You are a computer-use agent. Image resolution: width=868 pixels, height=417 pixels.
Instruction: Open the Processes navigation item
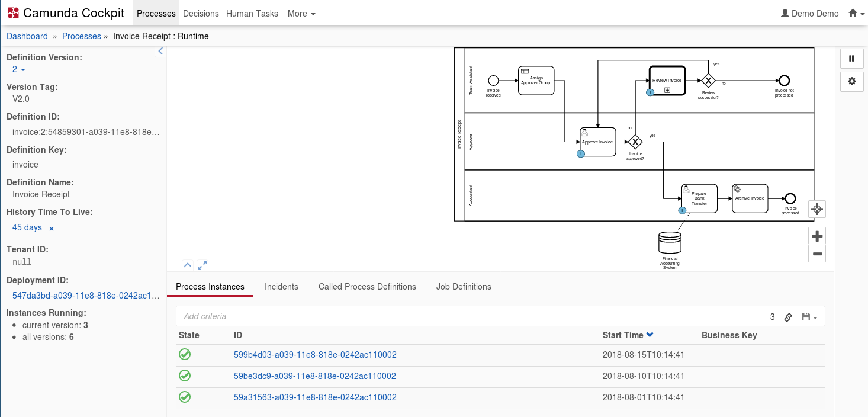pyautogui.click(x=156, y=13)
